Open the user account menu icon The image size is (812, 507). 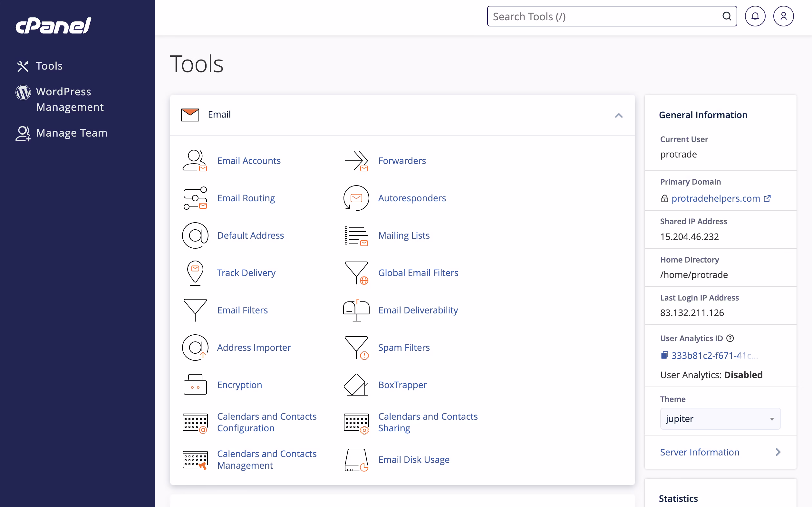(x=784, y=16)
